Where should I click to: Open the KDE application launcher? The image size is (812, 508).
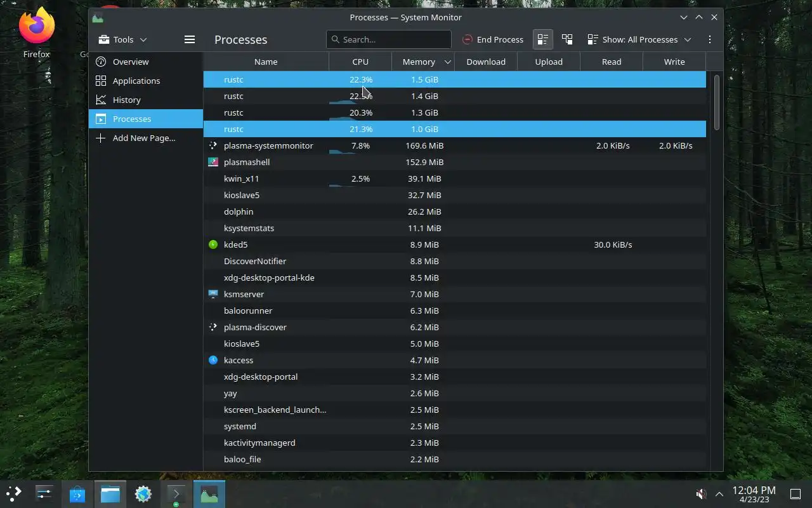(x=14, y=493)
